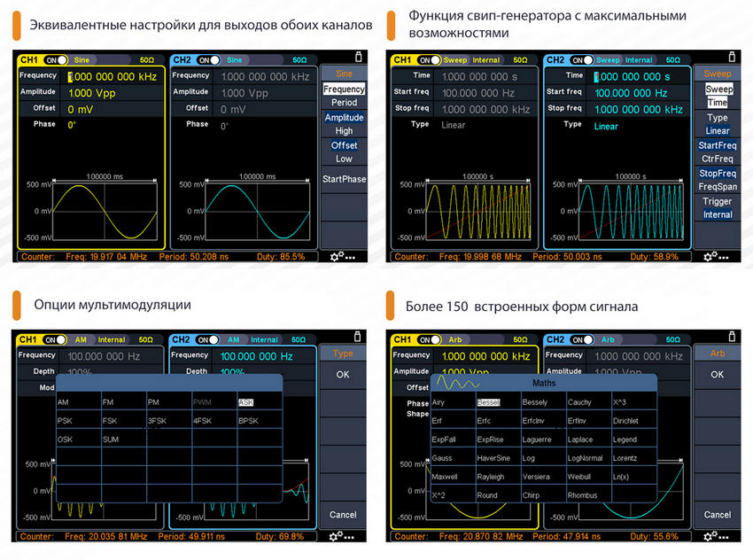Click CH2 Start freq 100.000 000 Hz field
The height and width of the screenshot is (560, 753).
tap(638, 93)
